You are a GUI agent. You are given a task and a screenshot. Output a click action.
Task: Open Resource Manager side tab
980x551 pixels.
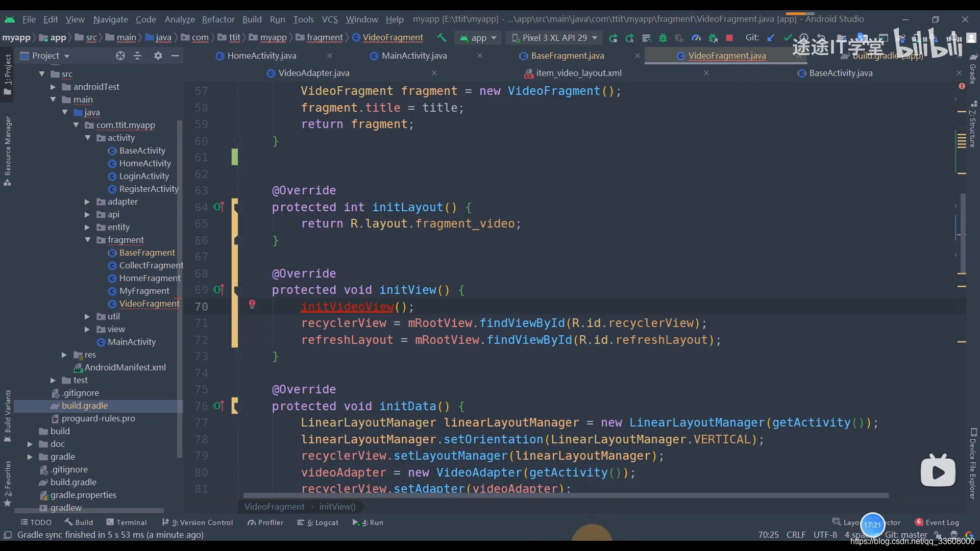point(8,151)
